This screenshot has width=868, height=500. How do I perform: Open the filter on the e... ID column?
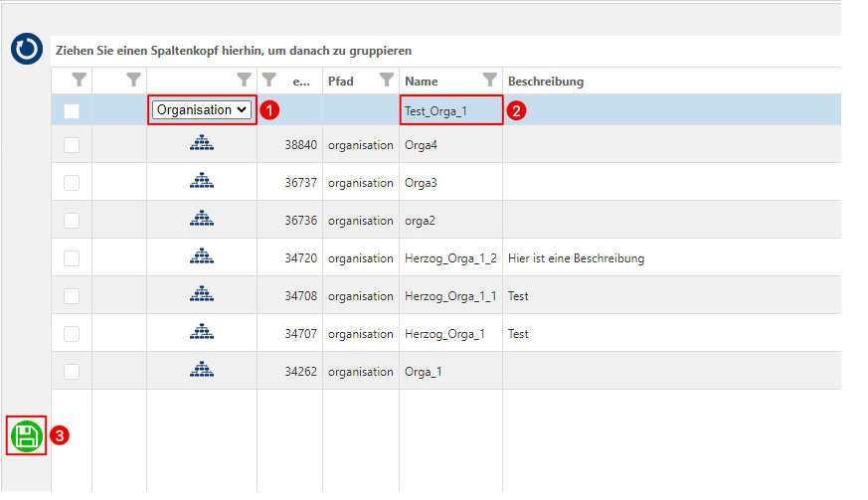pos(269,81)
